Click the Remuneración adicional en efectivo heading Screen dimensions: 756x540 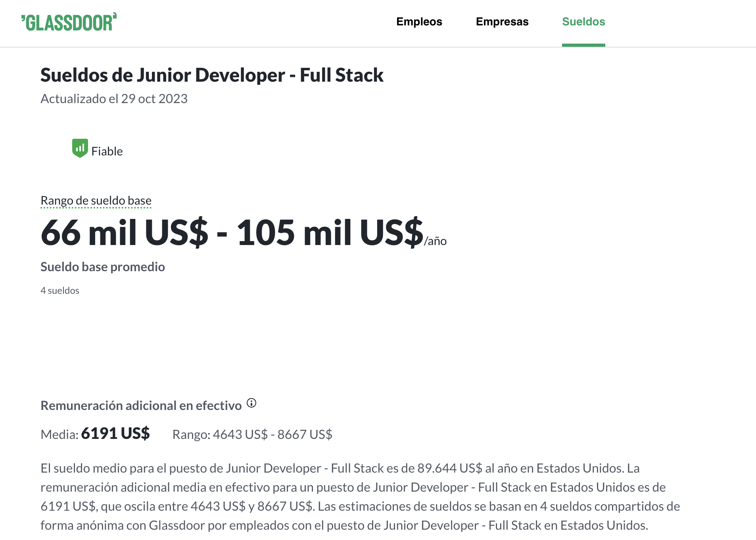(x=141, y=406)
